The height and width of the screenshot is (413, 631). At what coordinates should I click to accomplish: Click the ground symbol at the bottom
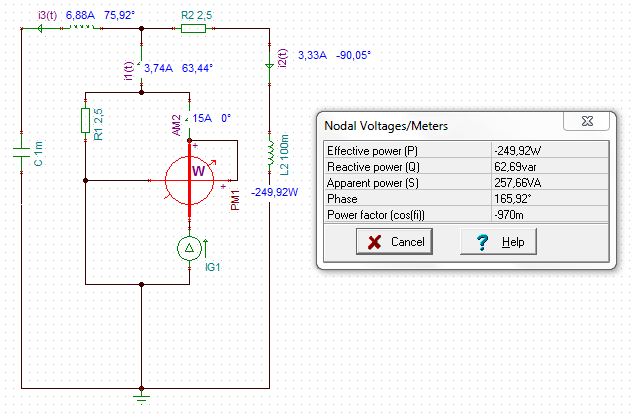click(142, 397)
